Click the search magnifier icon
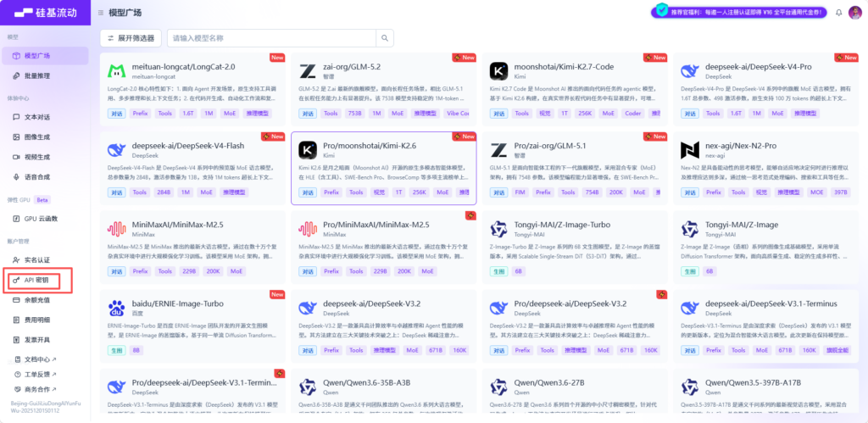 tap(385, 38)
